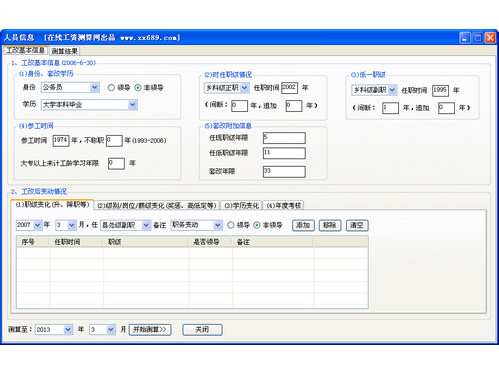Screen dimensions: 499x375
Task: Open the 乡科级副职 lower rank dropdown
Action: (374, 90)
